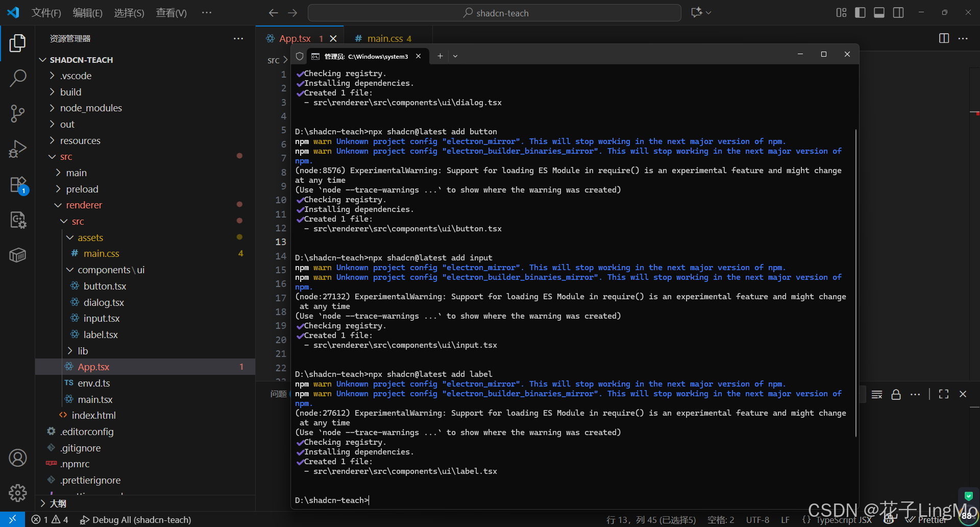Split the editor right
Viewport: 980px width, 527px height.
point(944,38)
